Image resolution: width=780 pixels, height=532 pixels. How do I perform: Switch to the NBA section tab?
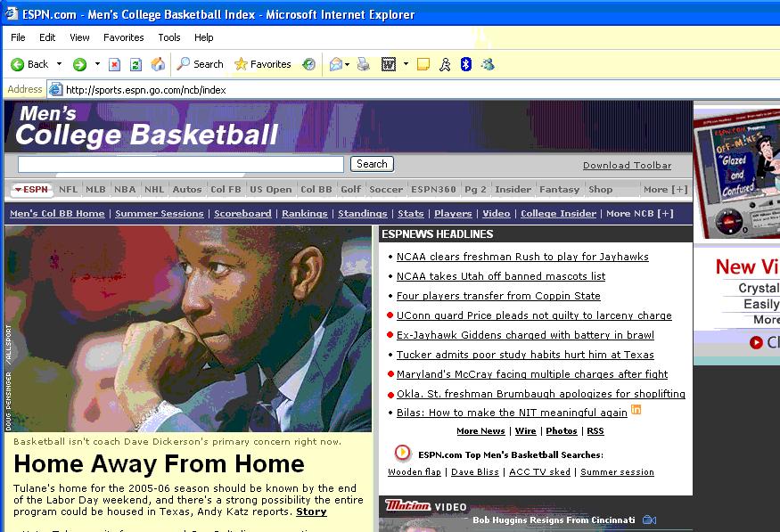124,189
